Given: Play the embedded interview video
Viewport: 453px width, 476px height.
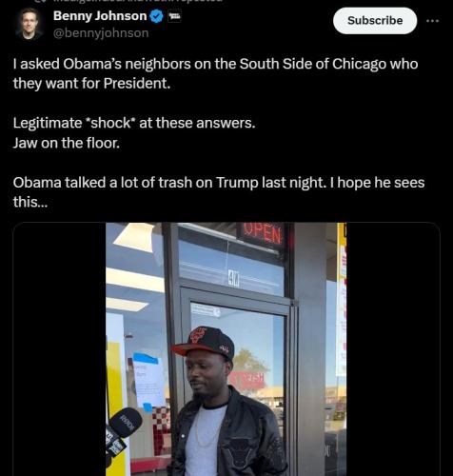Looking at the screenshot, I should [226, 349].
